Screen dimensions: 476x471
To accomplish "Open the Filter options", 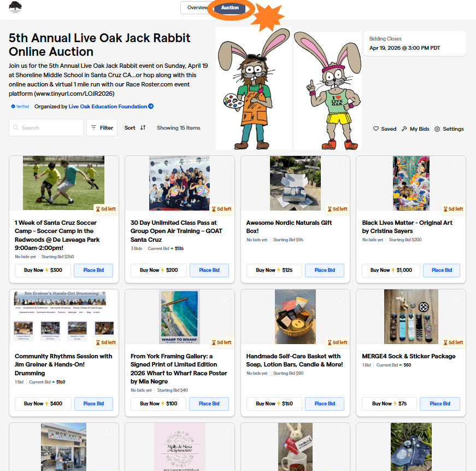I will 102,127.
